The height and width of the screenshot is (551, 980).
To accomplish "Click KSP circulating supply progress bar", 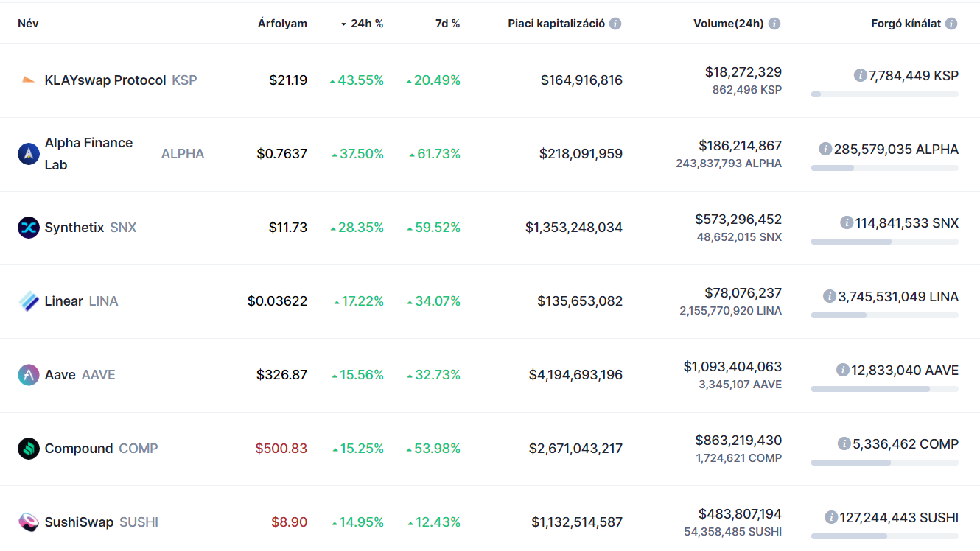I will 885,94.
